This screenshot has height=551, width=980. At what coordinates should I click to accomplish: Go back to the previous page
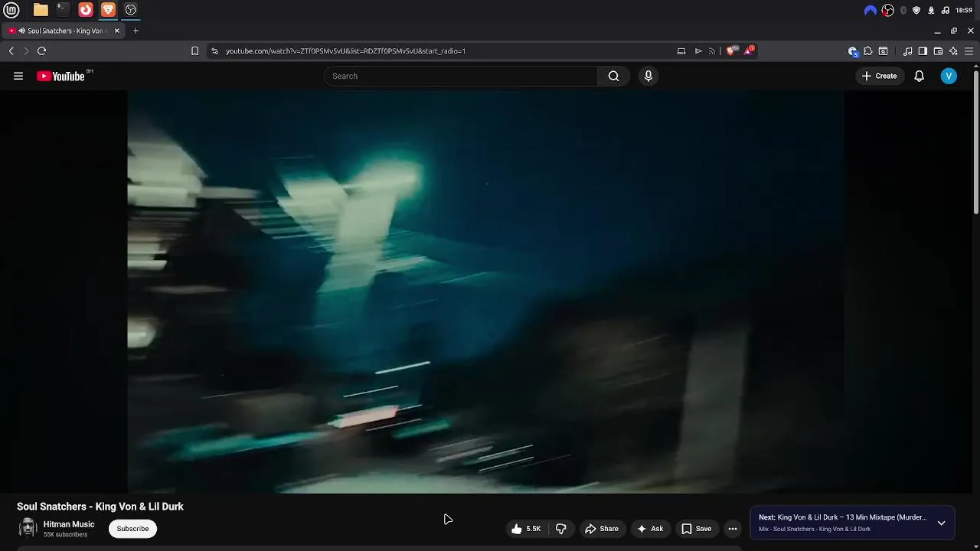coord(11,51)
